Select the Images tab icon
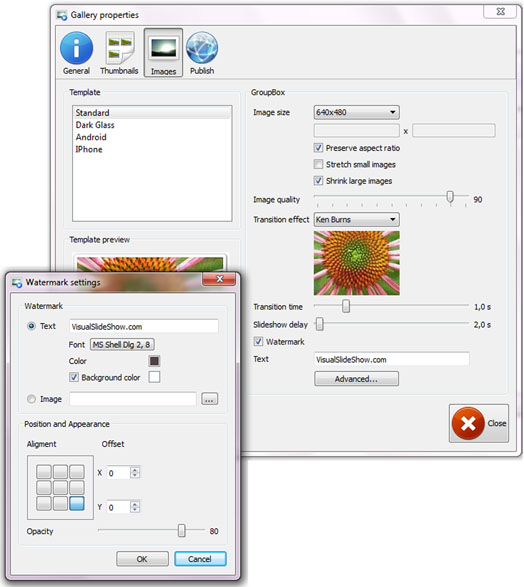524x587 pixels. point(163,53)
